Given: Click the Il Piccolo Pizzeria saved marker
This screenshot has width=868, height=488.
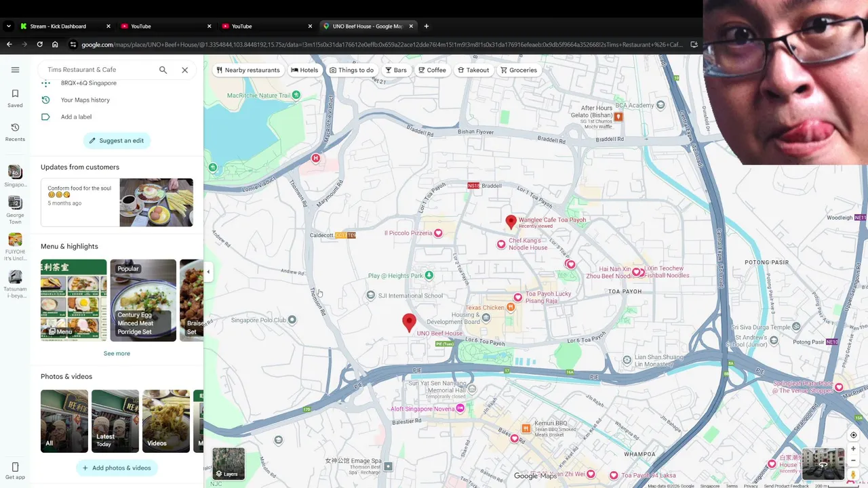Looking at the screenshot, I should click(438, 233).
